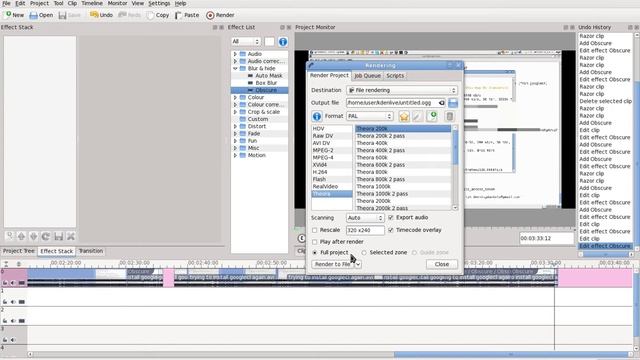Viewport: 640px width, 360px height.
Task: Switch to the Job Queue tab
Action: 367,76
